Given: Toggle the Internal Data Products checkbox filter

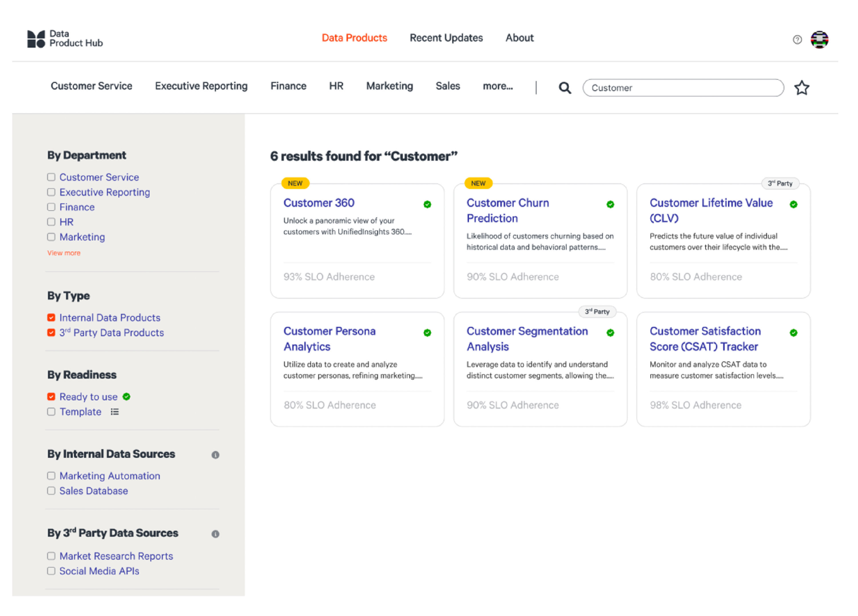Looking at the screenshot, I should [53, 318].
